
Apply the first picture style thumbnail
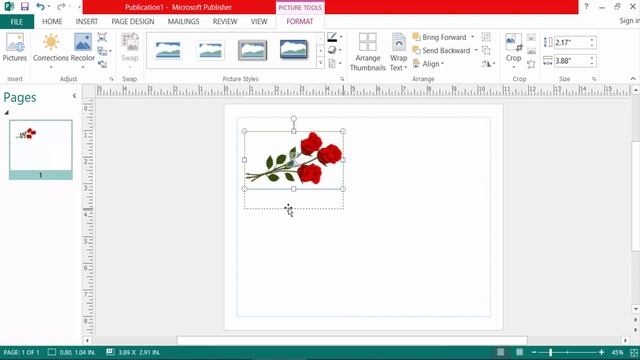tap(168, 50)
